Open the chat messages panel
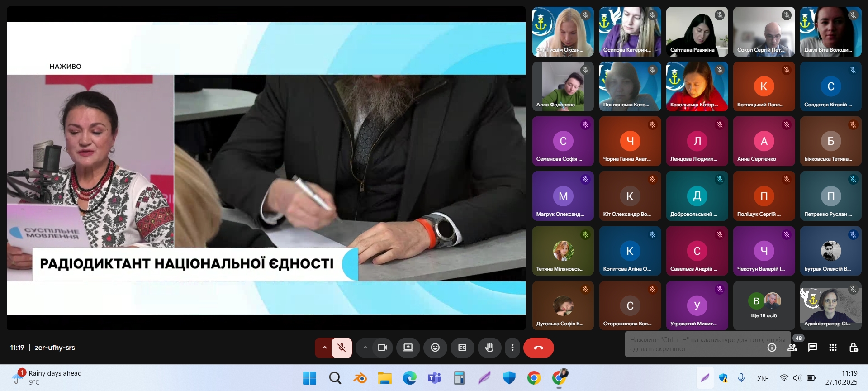 tap(812, 348)
